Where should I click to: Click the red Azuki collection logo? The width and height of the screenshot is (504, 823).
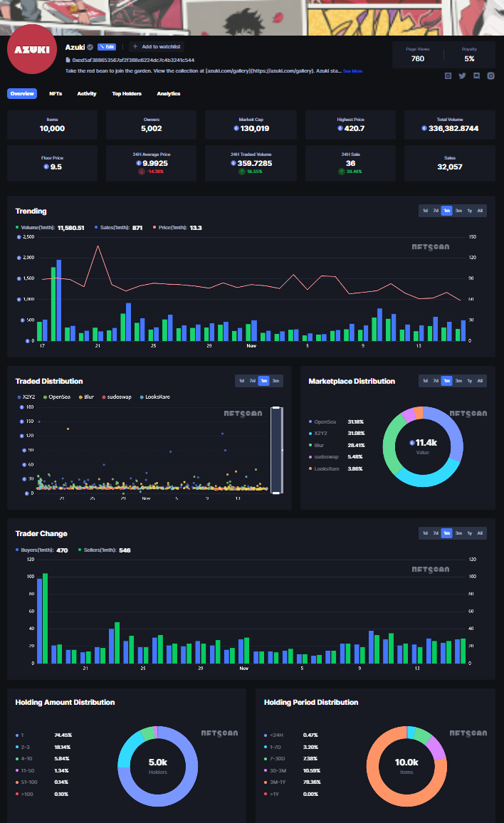click(32, 50)
